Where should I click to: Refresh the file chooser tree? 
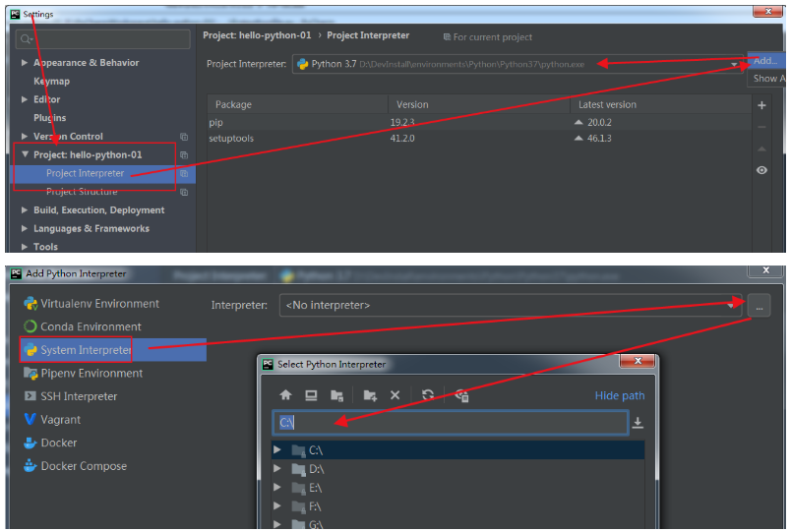(x=428, y=395)
